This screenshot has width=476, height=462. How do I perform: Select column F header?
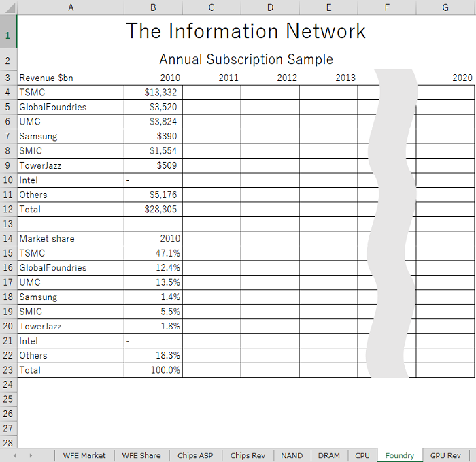point(387,7)
